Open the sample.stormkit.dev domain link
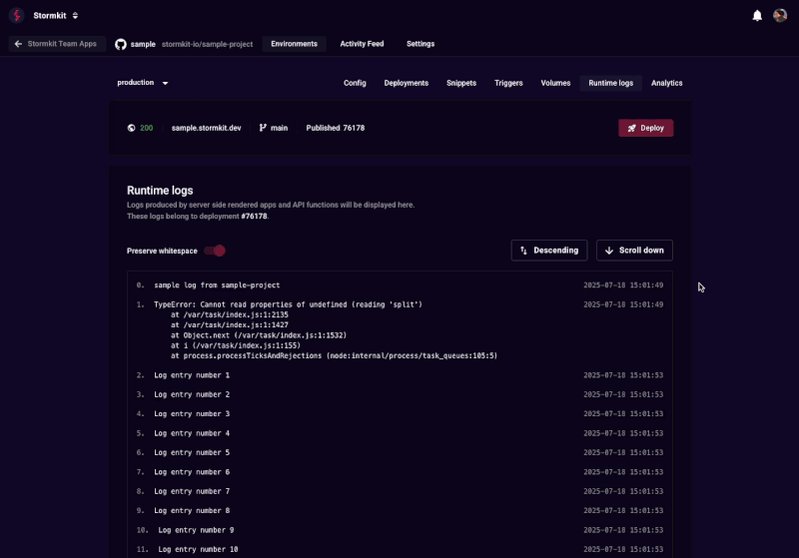The image size is (799, 558). pos(206,128)
